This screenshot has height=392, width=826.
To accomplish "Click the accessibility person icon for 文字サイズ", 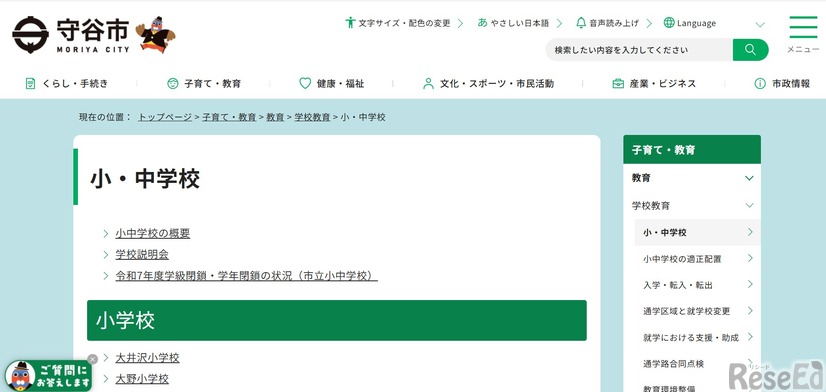I will tap(350, 23).
